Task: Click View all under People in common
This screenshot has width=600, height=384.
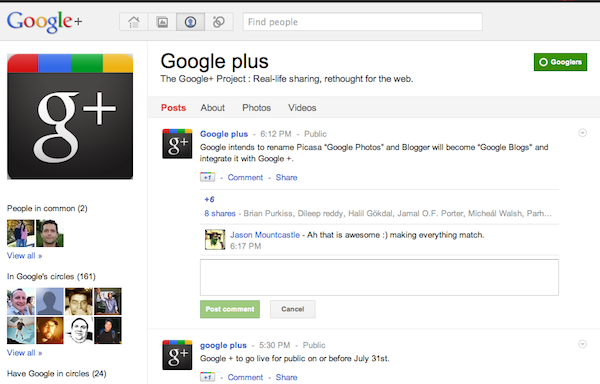Action: [x=24, y=256]
